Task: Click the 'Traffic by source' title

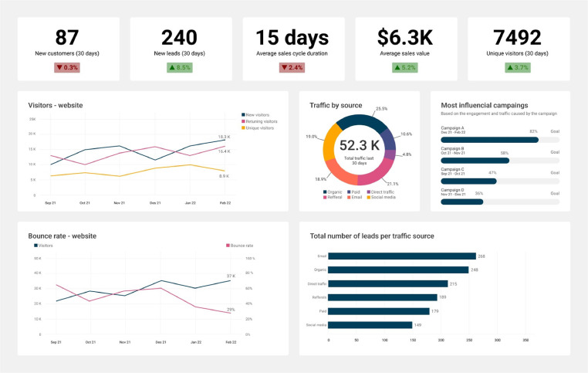Action: click(336, 106)
